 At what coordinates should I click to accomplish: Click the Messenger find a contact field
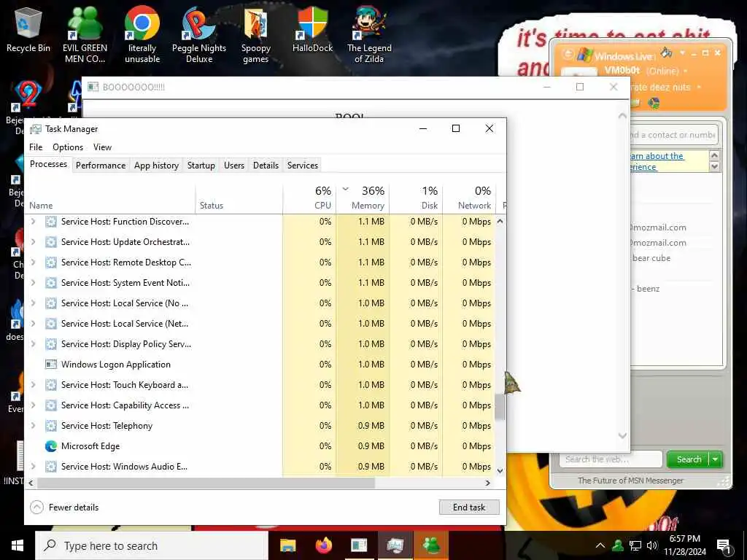click(x=673, y=135)
